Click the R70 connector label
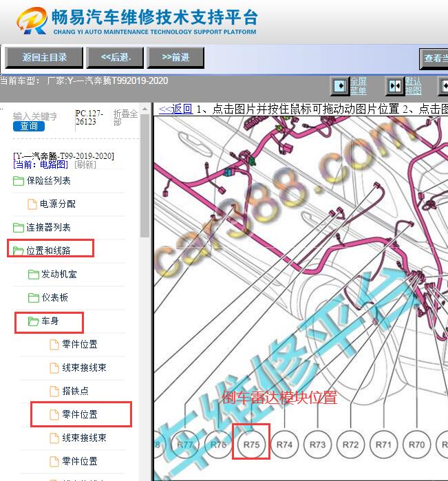Image resolution: width=448 pixels, height=481 pixels. click(x=417, y=445)
